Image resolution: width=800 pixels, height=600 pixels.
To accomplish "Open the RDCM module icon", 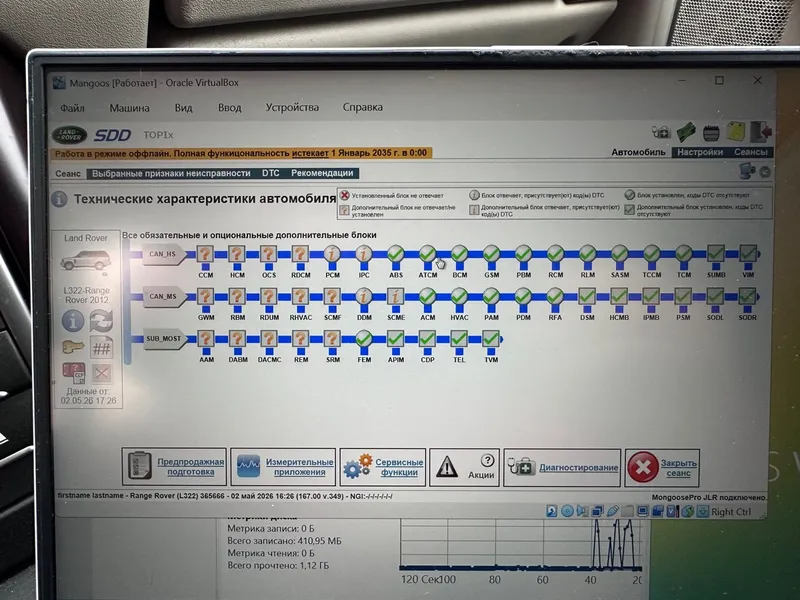I will [301, 254].
